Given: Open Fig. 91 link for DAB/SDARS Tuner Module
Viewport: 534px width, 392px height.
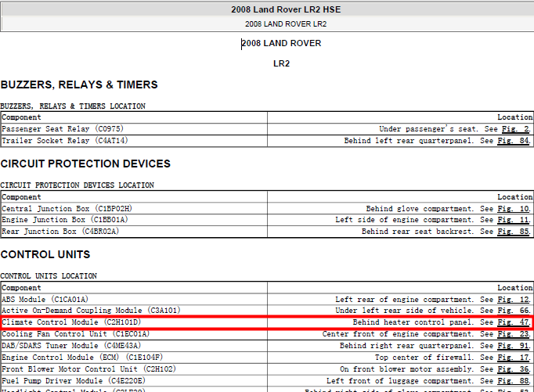Looking at the screenshot, I should pos(514,346).
